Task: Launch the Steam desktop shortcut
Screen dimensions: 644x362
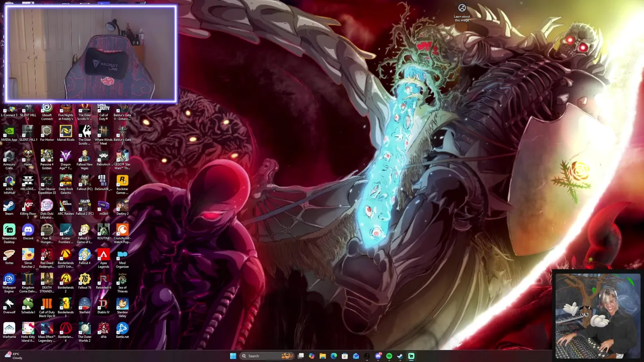Action: (9, 208)
